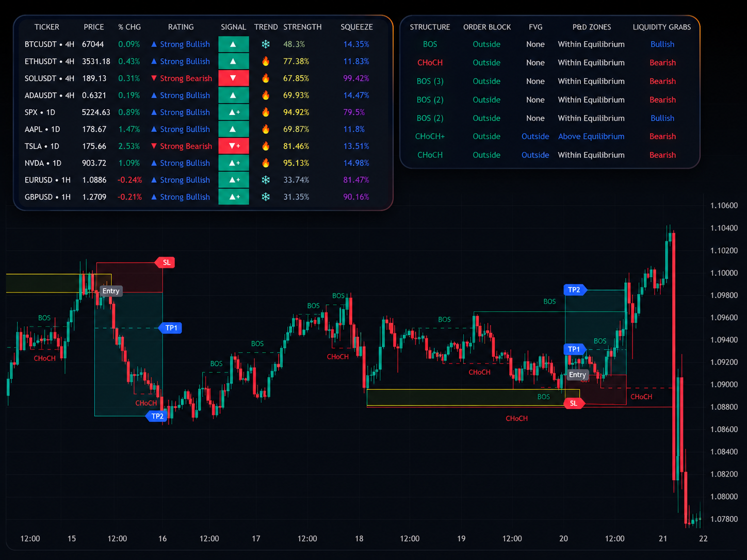Click the 3531.18 price value

(96, 61)
